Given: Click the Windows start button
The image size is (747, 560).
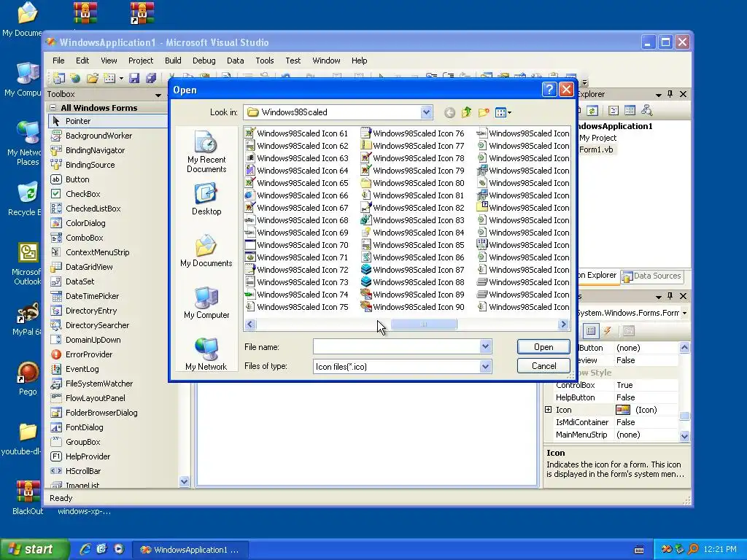Looking at the screenshot, I should click(34, 549).
